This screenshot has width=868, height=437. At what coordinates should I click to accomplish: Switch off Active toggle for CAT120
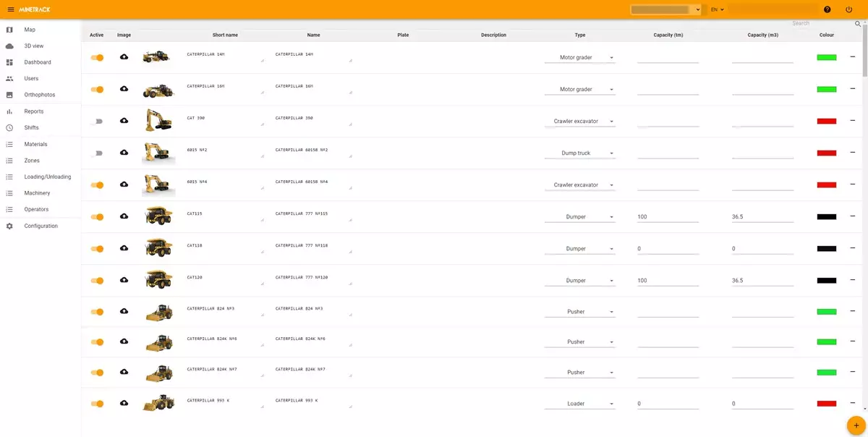[97, 281]
